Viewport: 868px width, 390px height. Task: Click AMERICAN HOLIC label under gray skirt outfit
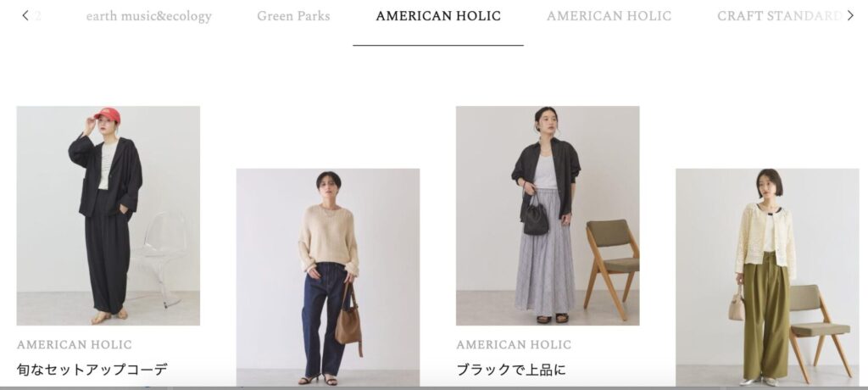[514, 344]
